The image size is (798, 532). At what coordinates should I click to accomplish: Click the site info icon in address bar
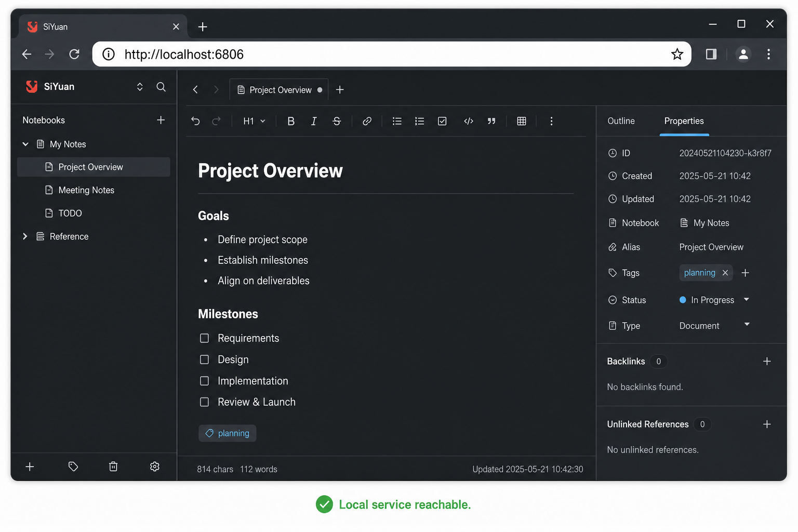coord(109,54)
